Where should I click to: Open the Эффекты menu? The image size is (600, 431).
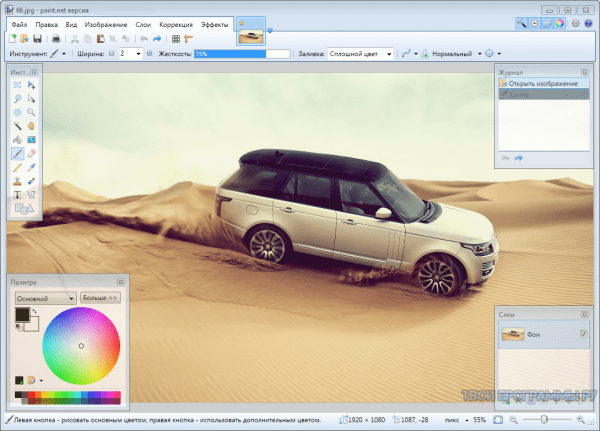point(214,22)
